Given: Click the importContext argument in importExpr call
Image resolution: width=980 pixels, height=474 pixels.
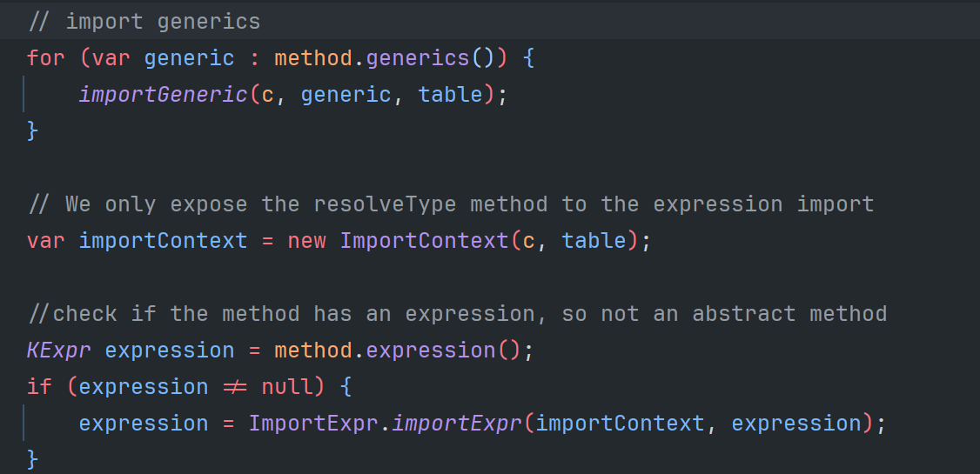Looking at the screenshot, I should (620, 424).
